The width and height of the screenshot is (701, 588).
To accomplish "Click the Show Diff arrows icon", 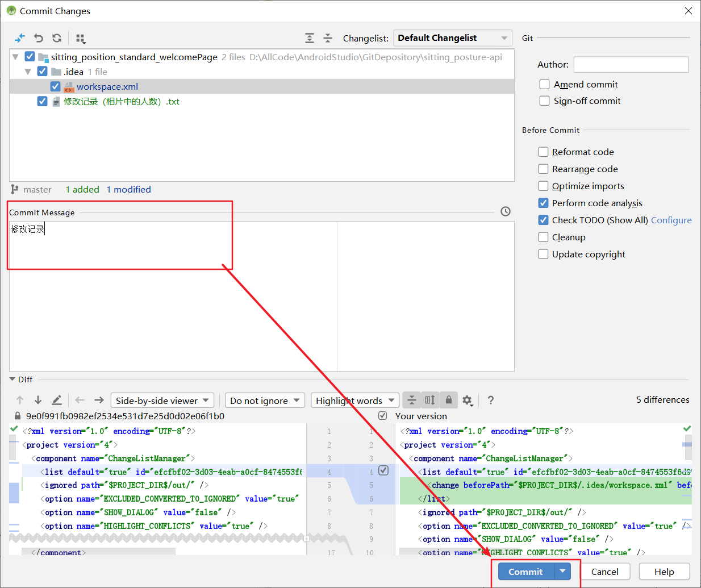I will click(20, 38).
